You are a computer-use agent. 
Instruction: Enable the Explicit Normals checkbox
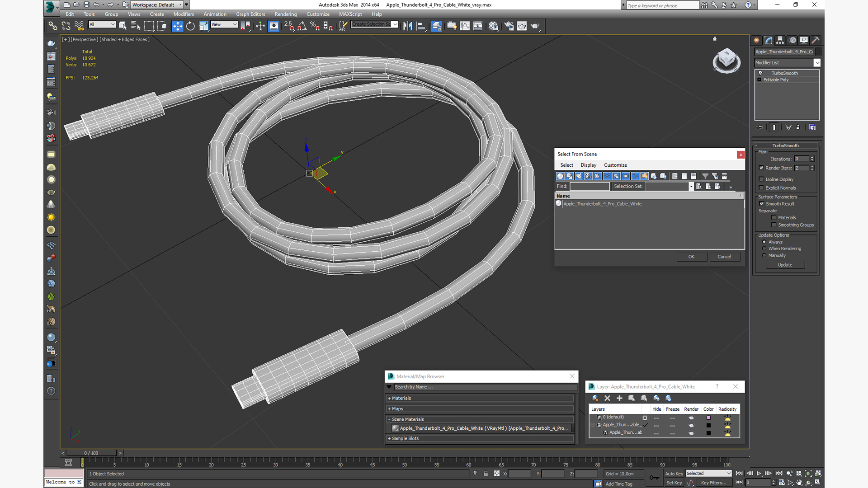click(x=761, y=188)
